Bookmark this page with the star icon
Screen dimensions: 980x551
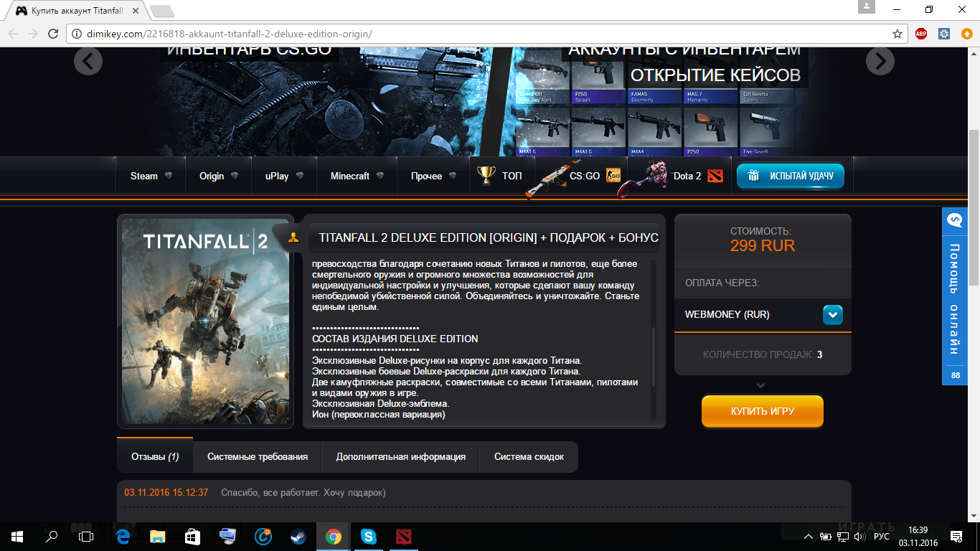[x=897, y=34]
